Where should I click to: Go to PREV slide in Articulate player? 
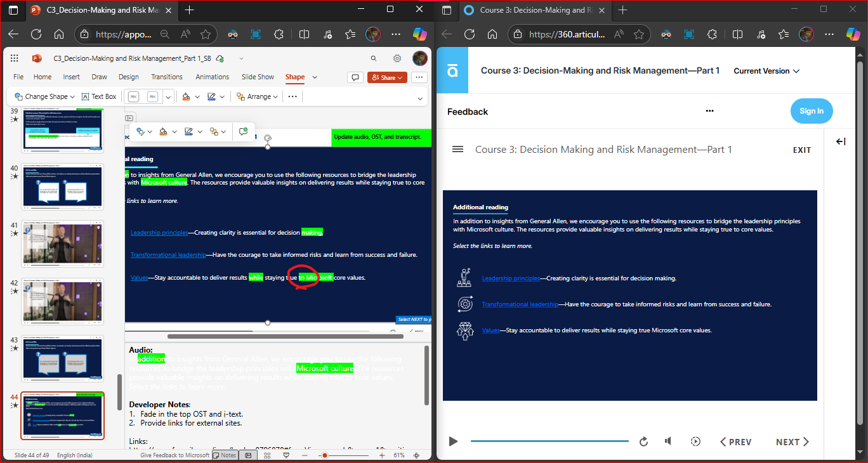(x=735, y=442)
